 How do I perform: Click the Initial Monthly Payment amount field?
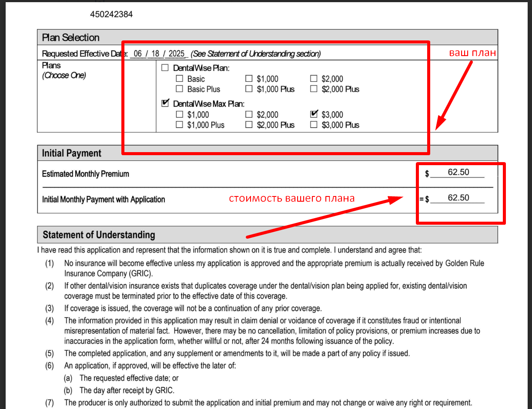[x=458, y=198]
